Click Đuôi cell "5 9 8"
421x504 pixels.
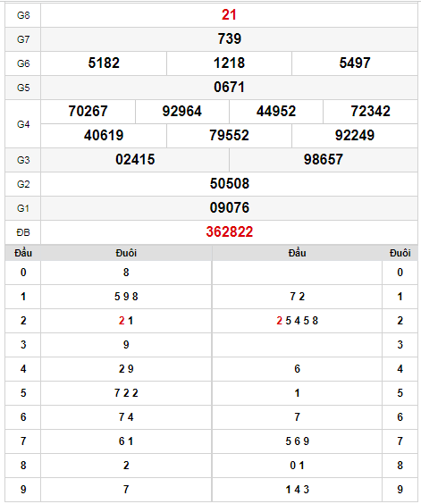[x=126, y=297]
